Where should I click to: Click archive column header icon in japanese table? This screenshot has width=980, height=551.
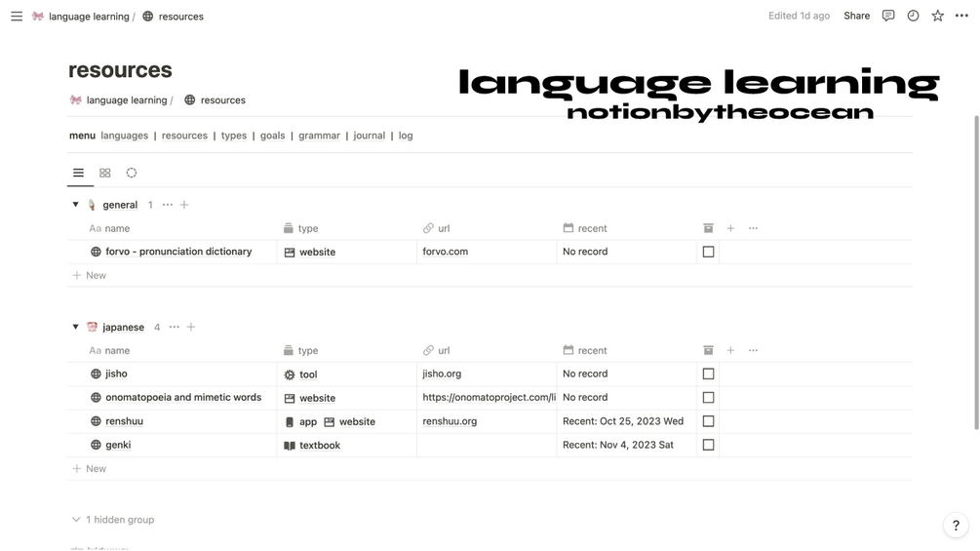coord(708,350)
